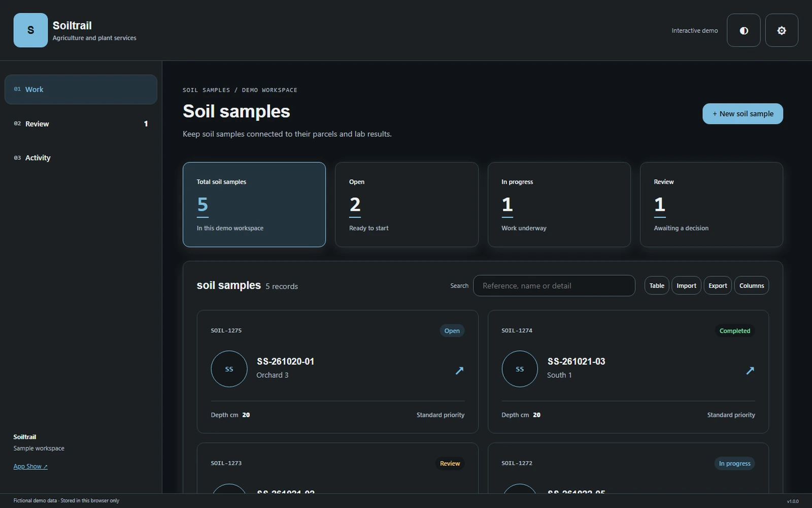Screen dimensions: 812x508
Task: Toggle the contrast theme icon button
Action: click(743, 30)
